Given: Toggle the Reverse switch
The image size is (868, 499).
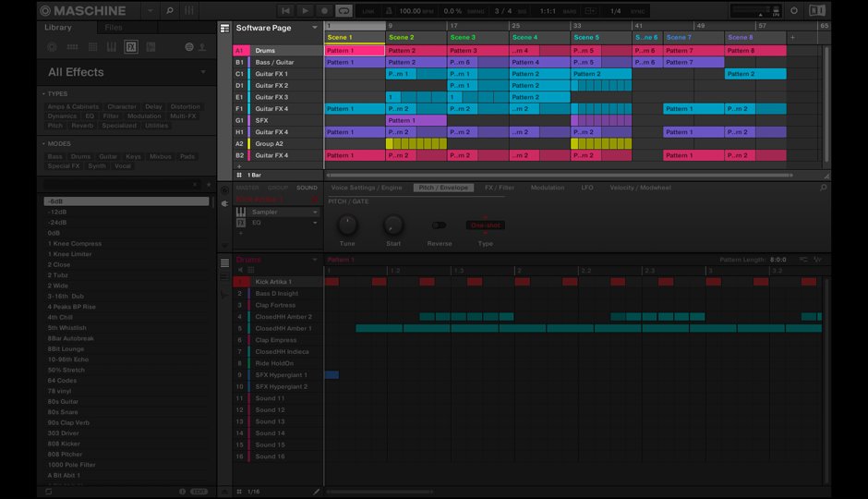Looking at the screenshot, I should coord(439,225).
